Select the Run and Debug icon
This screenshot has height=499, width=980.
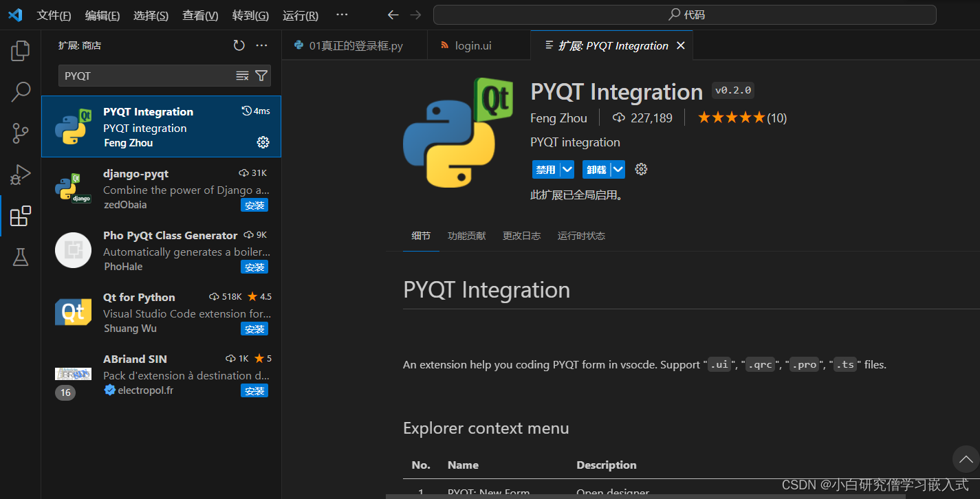point(20,174)
